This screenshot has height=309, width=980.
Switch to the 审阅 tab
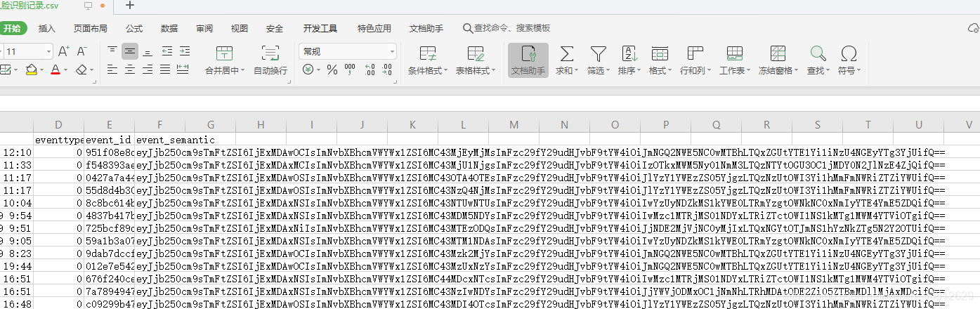[204, 28]
